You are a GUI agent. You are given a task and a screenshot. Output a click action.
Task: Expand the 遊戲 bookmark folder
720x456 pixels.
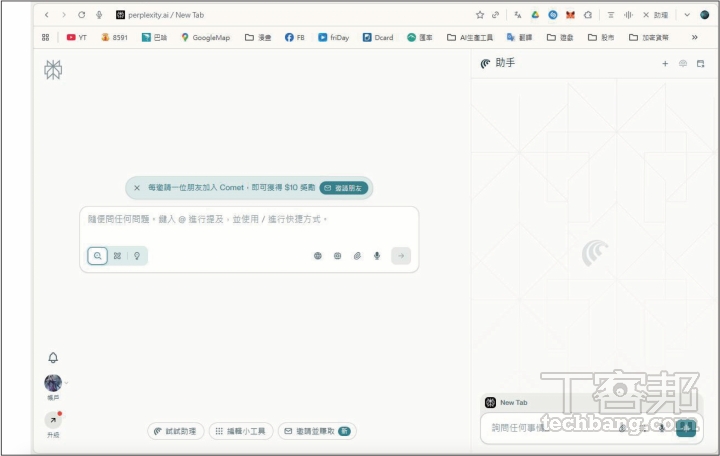(x=560, y=37)
